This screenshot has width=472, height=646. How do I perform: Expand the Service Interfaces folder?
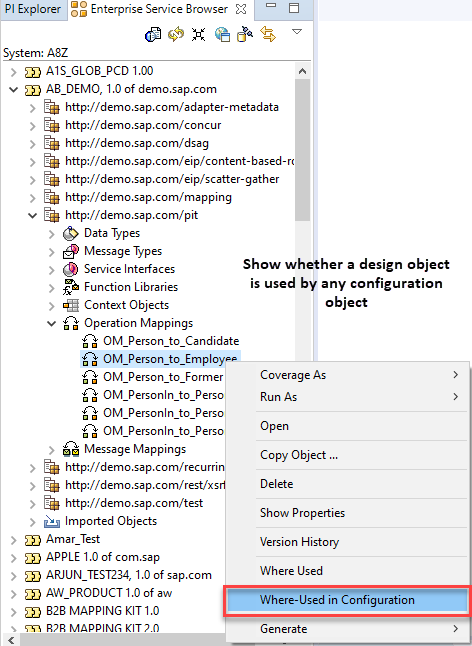[51, 269]
